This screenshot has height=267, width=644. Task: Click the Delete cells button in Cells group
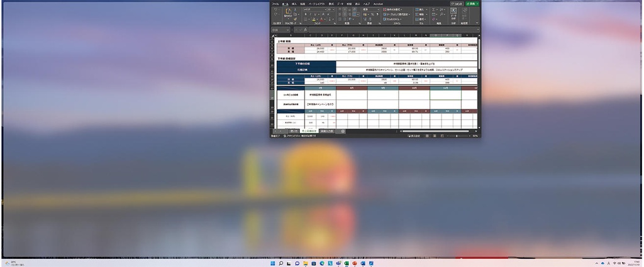click(x=421, y=14)
